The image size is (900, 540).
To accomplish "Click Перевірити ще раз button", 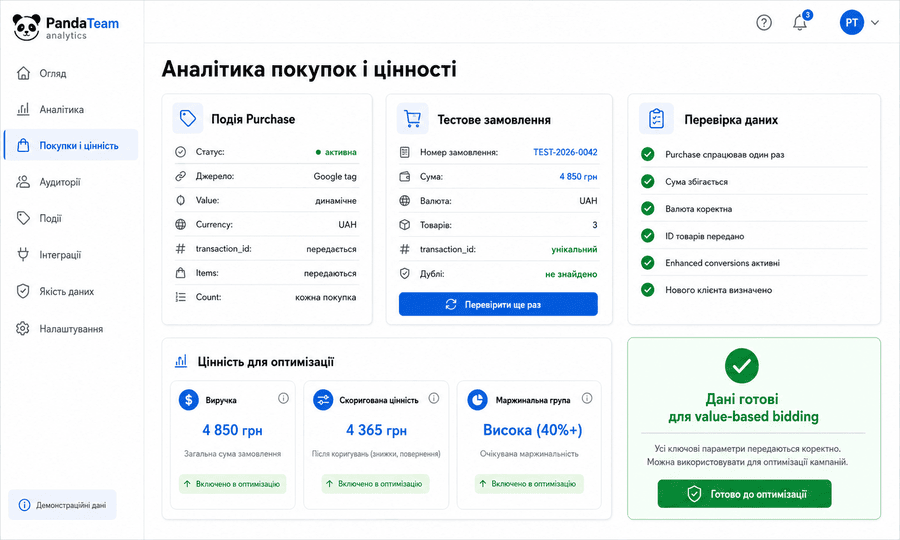I will coord(498,304).
